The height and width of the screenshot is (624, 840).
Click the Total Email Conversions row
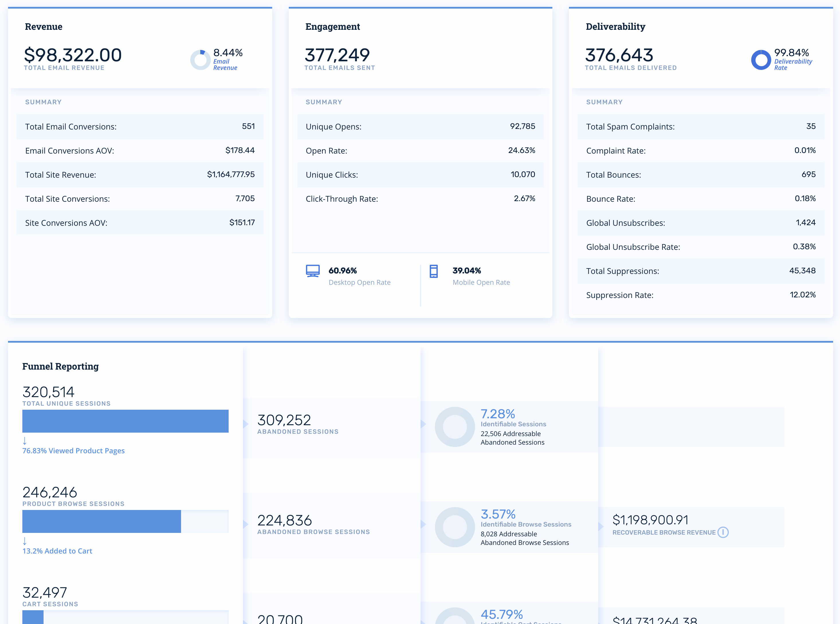point(140,127)
